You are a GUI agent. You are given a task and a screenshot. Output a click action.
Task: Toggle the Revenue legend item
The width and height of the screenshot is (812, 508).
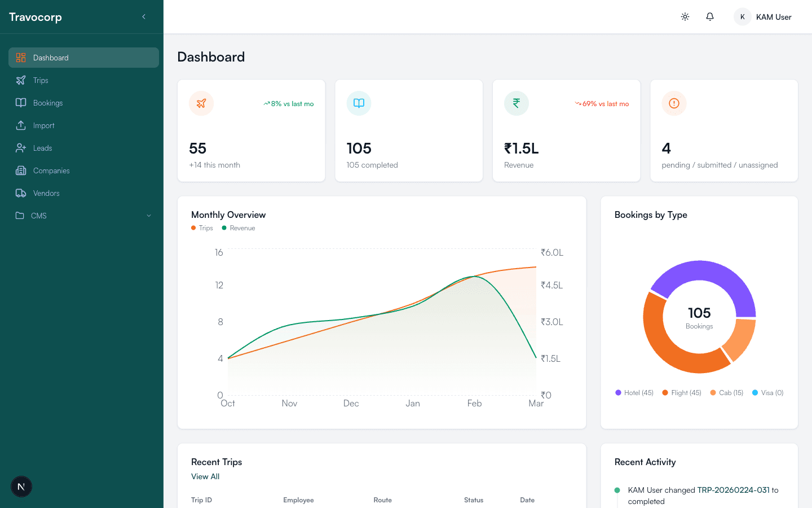click(239, 228)
